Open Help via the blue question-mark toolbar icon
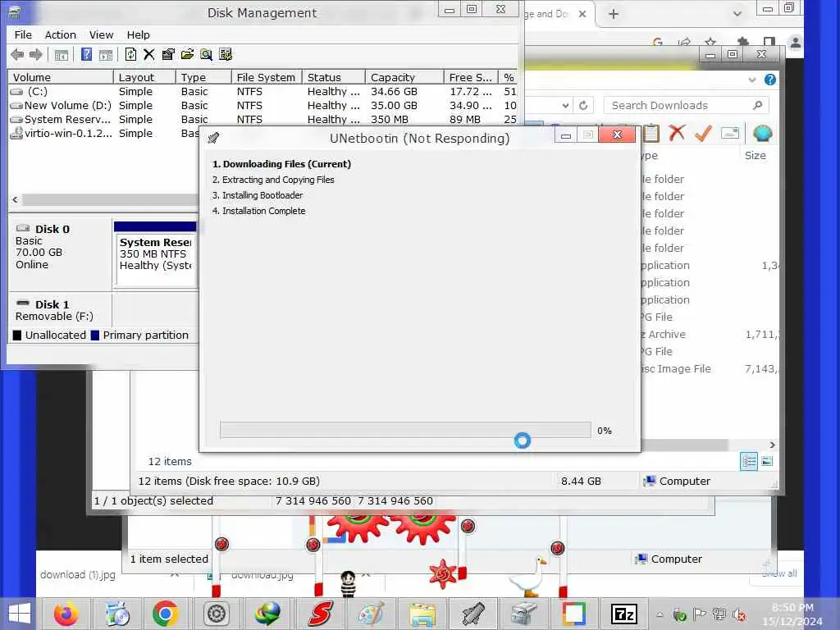 point(86,55)
